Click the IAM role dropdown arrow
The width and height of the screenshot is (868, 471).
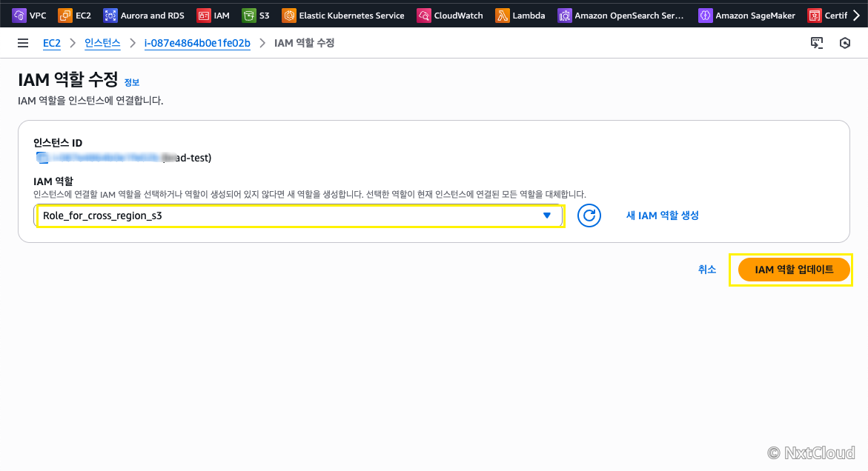point(547,216)
